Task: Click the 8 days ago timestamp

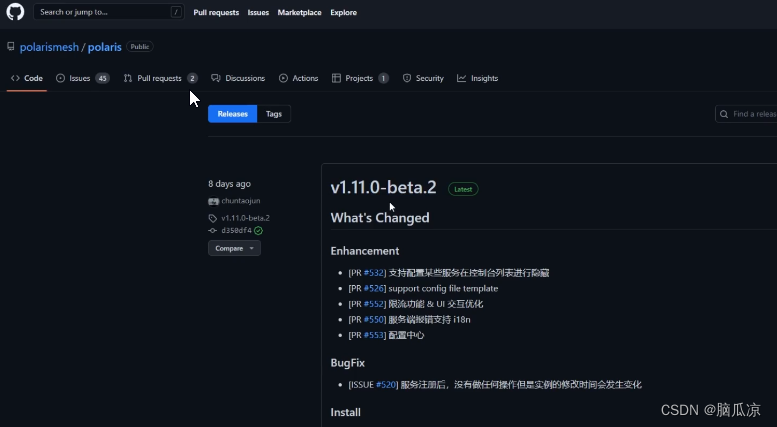Action: pyautogui.click(x=229, y=184)
